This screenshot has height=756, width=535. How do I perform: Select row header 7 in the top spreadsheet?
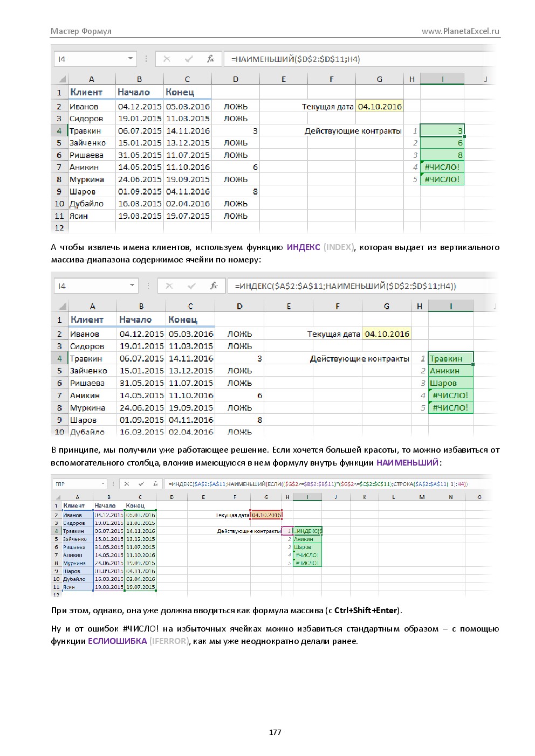[59, 167]
